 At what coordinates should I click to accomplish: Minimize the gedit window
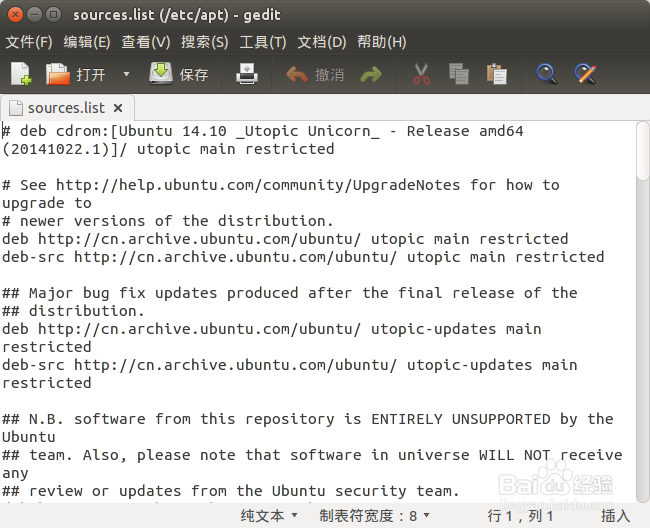coord(34,15)
